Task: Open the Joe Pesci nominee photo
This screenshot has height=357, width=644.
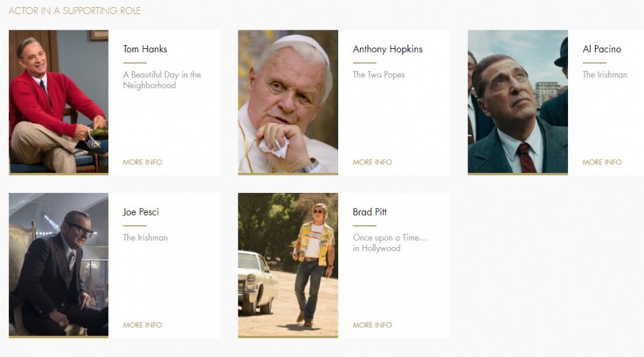Action: (x=59, y=264)
